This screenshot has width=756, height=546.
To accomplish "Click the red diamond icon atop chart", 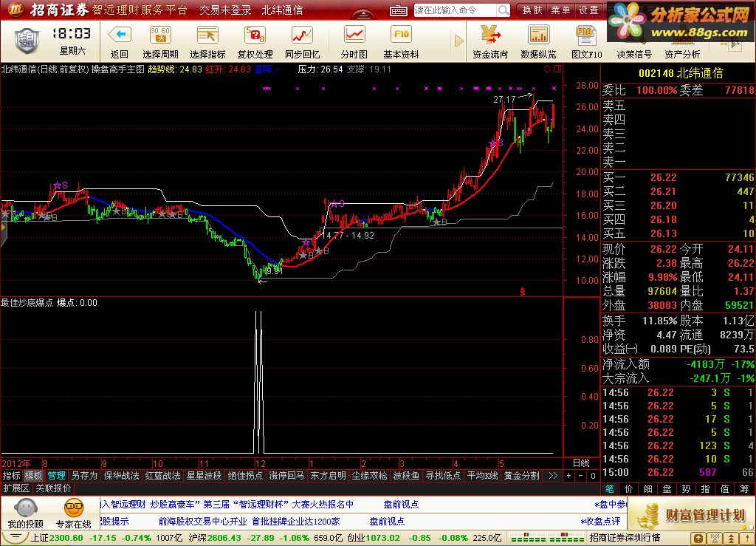I will tap(547, 69).
